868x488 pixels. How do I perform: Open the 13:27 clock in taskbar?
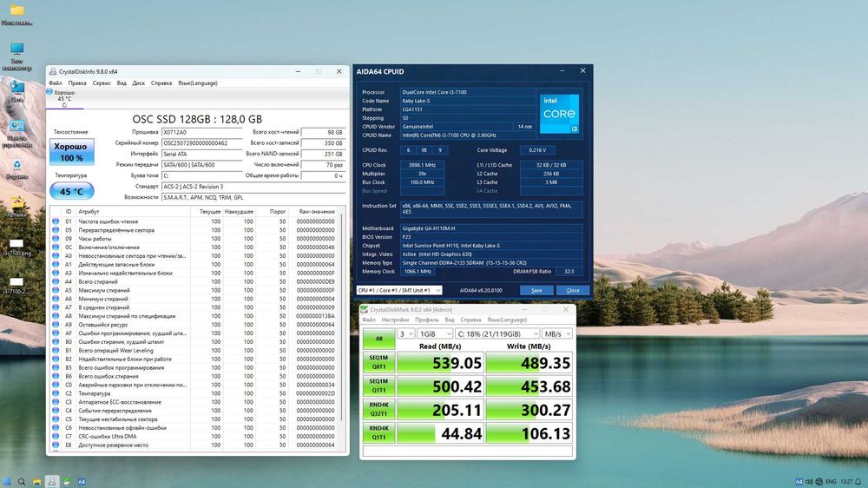(846, 481)
